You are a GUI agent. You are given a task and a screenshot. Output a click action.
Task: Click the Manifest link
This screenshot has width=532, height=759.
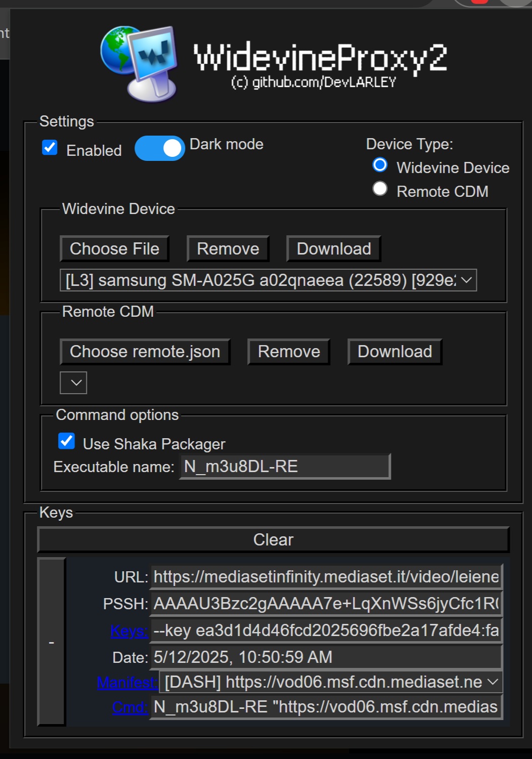127,683
